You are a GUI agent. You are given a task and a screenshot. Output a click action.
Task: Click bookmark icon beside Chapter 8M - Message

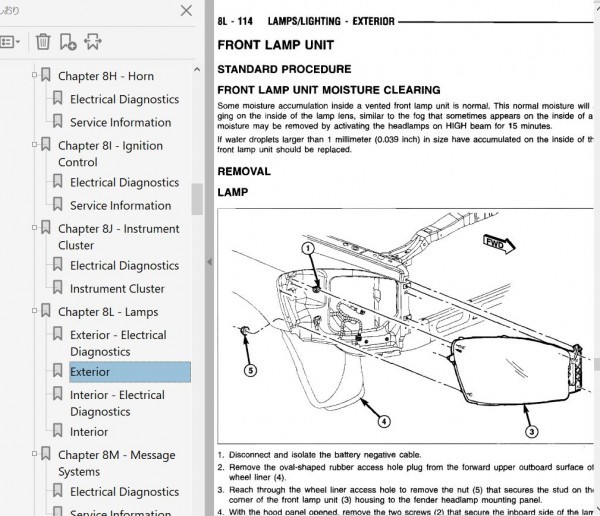click(46, 454)
